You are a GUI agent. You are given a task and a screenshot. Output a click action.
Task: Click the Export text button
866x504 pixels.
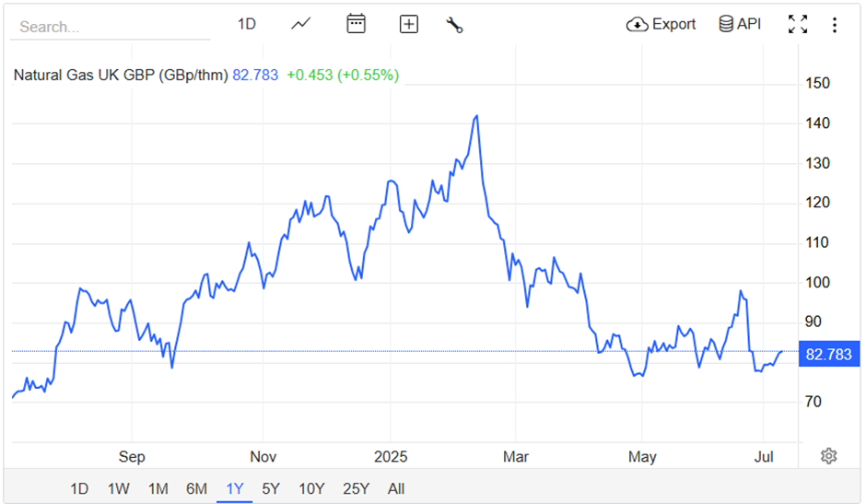pyautogui.click(x=673, y=24)
